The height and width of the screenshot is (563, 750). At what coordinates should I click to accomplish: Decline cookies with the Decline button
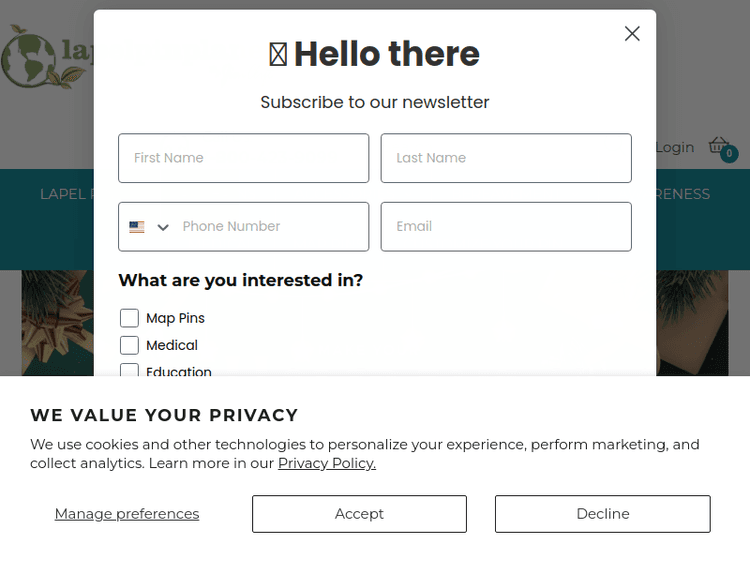(x=602, y=514)
